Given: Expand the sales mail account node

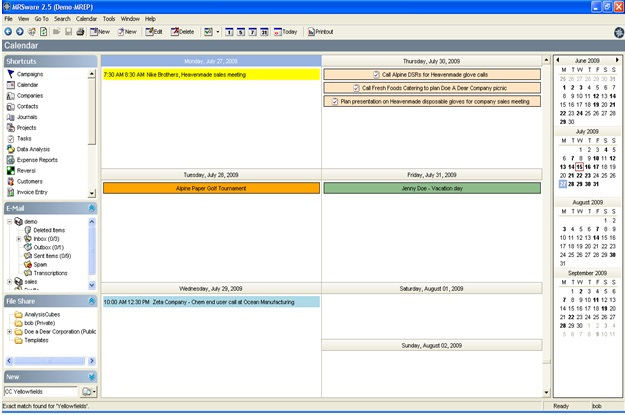Looking at the screenshot, I should (x=10, y=282).
